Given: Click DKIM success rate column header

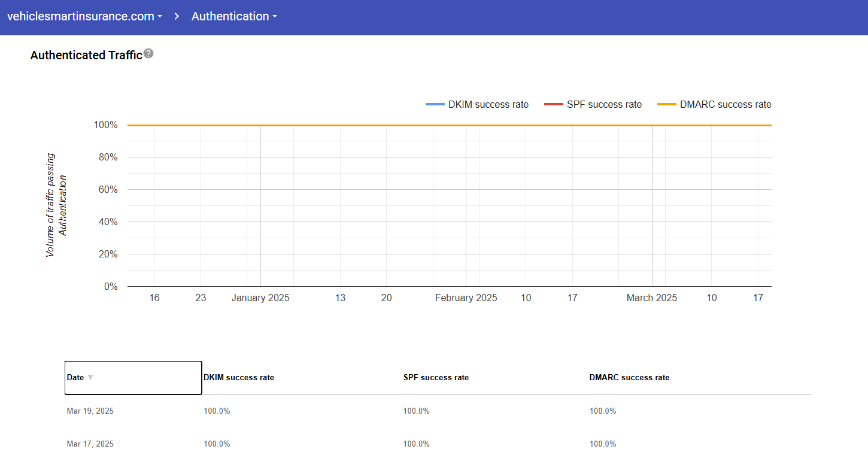Looking at the screenshot, I should coord(239,378).
